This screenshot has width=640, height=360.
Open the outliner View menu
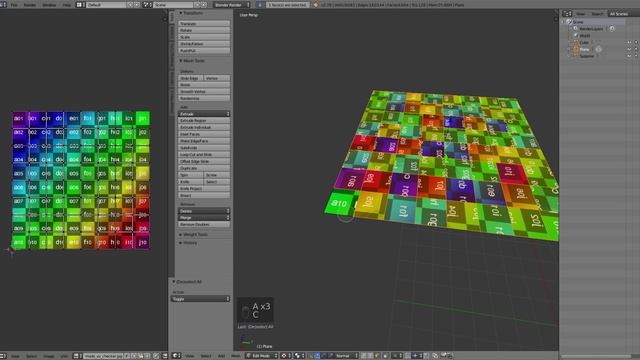pyautogui.click(x=580, y=14)
